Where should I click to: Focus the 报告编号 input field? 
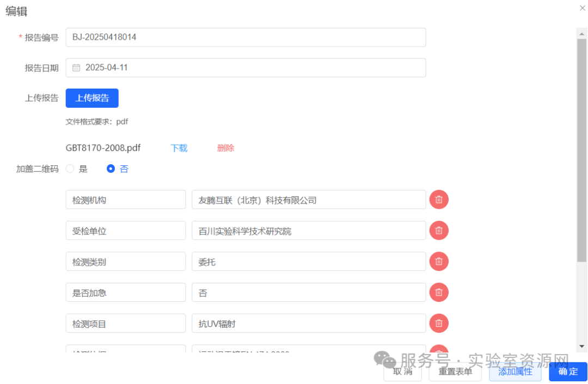tap(246, 38)
